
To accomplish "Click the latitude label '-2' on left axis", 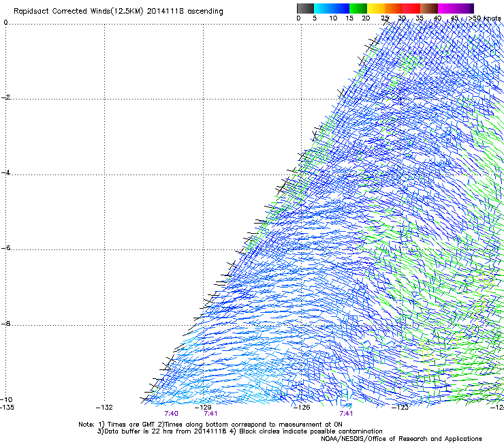I will pos(5,97).
